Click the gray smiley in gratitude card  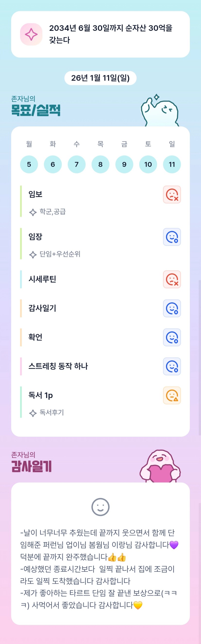tap(100, 507)
